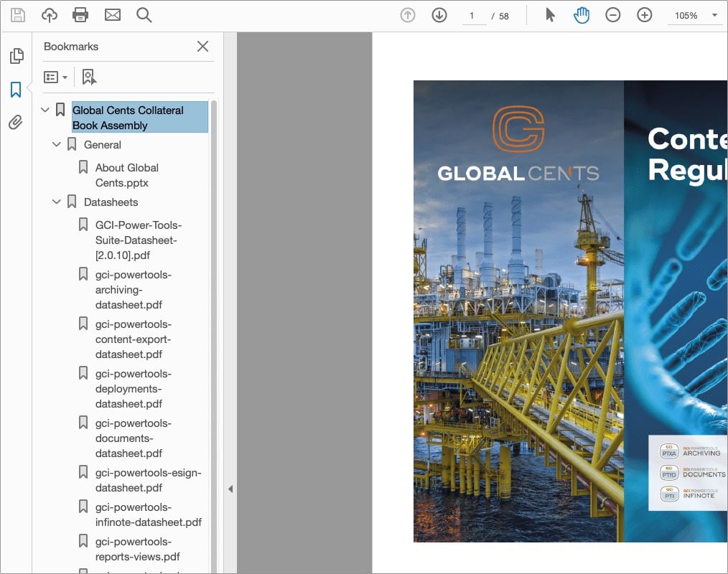Open bookmark options menu
Screen dimensions: 728x574
point(55,77)
